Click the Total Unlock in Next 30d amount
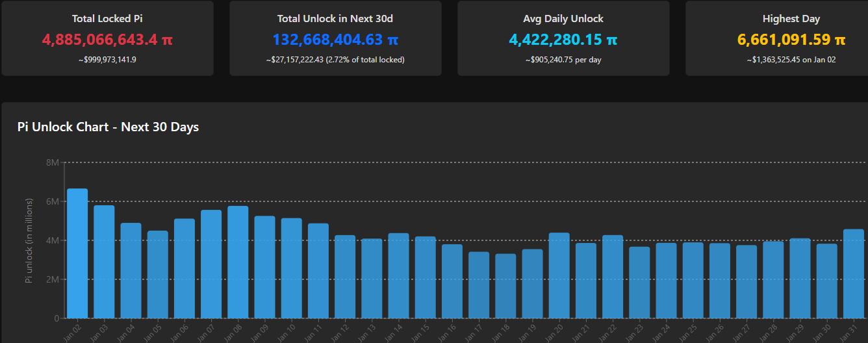Image resolution: width=868 pixels, height=343 pixels. tap(335, 40)
